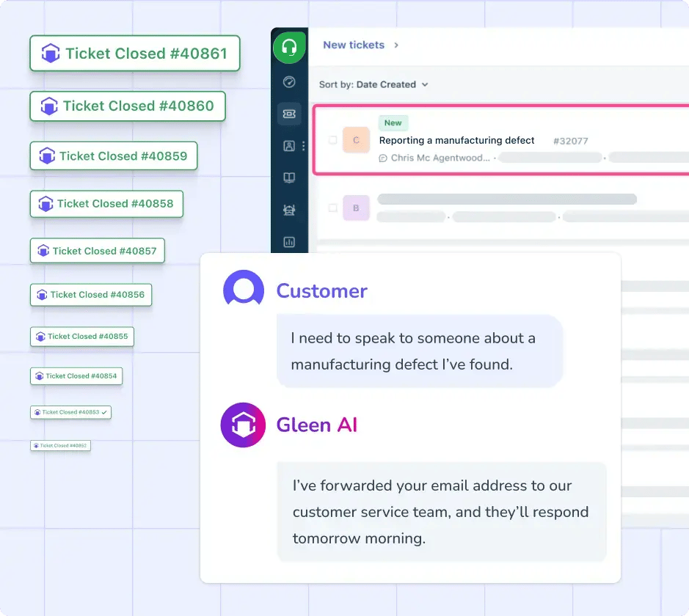Open the knowledge base book icon
The image size is (689, 616).
click(289, 177)
